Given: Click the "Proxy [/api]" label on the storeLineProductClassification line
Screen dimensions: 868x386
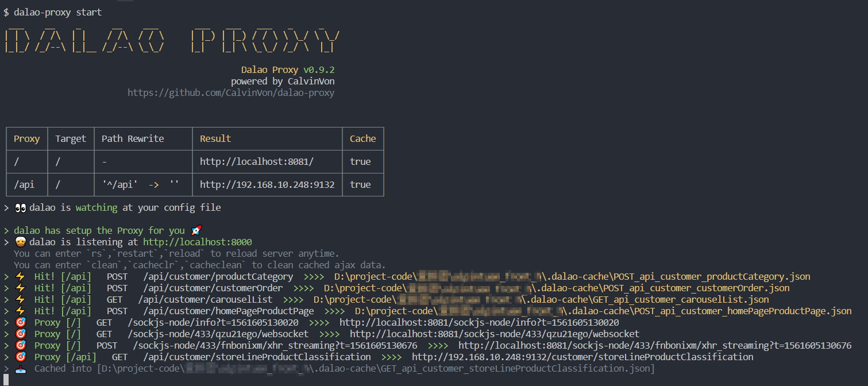Looking at the screenshot, I should 65,357.
